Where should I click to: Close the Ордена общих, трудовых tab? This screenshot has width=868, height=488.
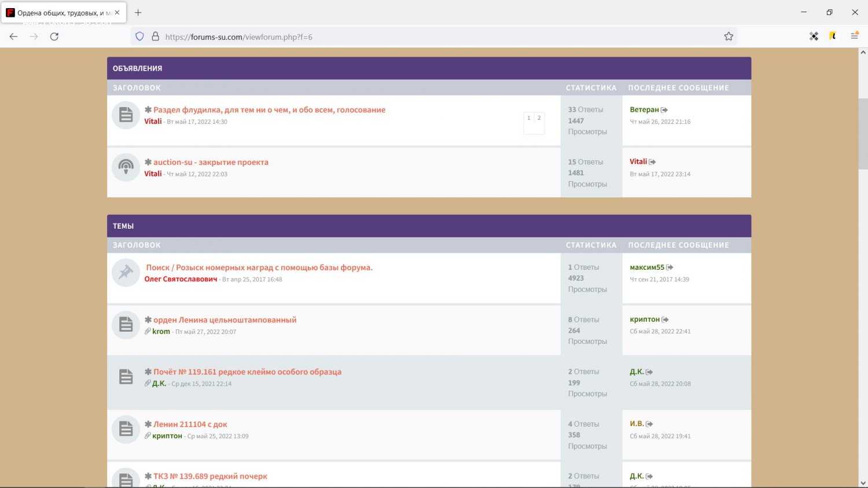pyautogui.click(x=117, y=12)
